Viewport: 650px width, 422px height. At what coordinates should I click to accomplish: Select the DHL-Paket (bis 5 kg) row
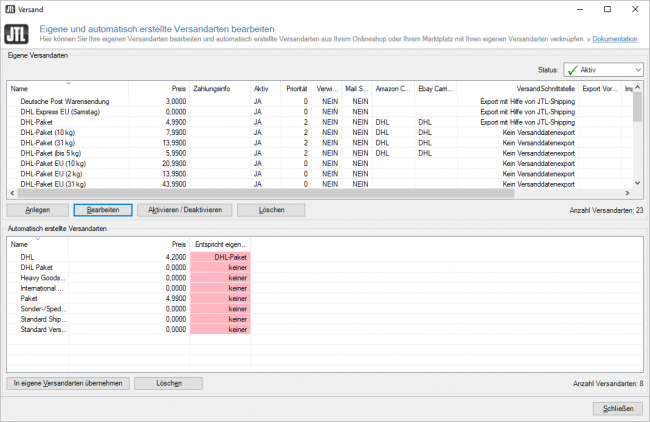point(320,153)
